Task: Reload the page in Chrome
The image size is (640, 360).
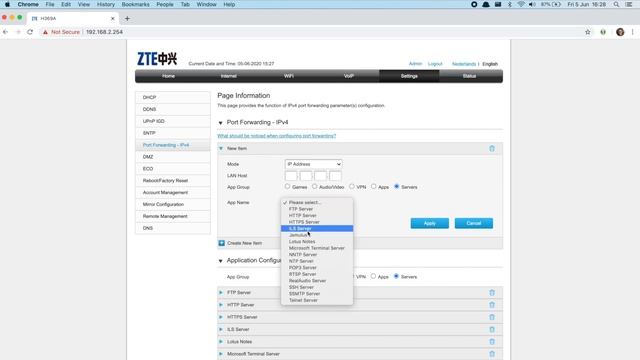Action: tap(30, 32)
